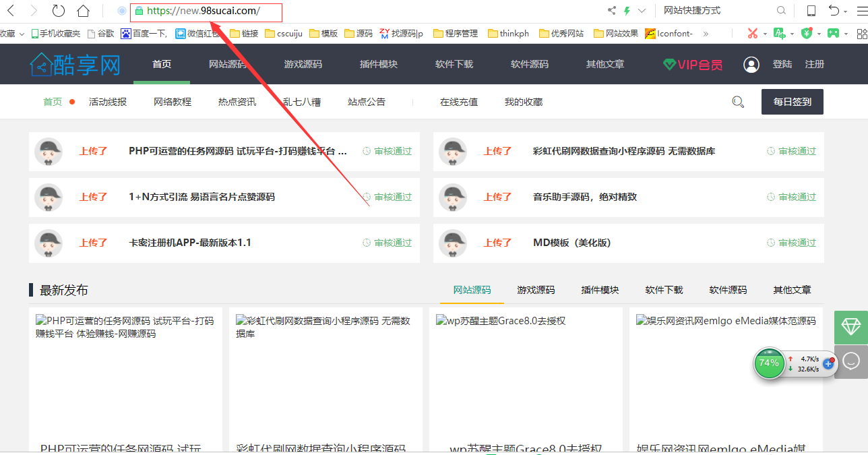
Task: Open the gamepad game center icon
Action: pyautogui.click(x=834, y=33)
